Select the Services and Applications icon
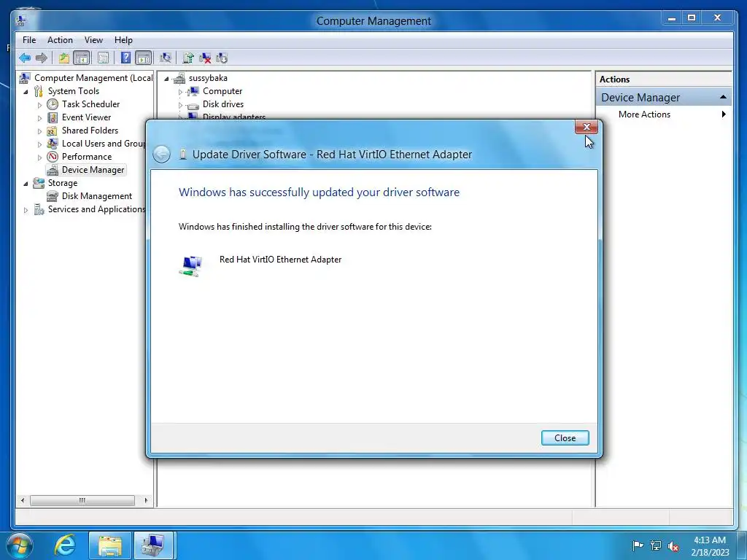The image size is (747, 560). pos(39,209)
